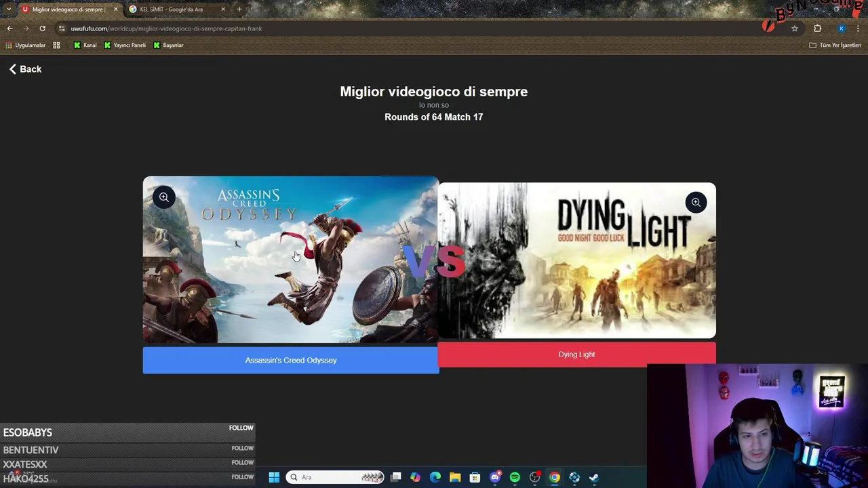The width and height of the screenshot is (868, 488).
Task: Open the blue diamond app beside Steam in taskbar
Action: tap(574, 477)
